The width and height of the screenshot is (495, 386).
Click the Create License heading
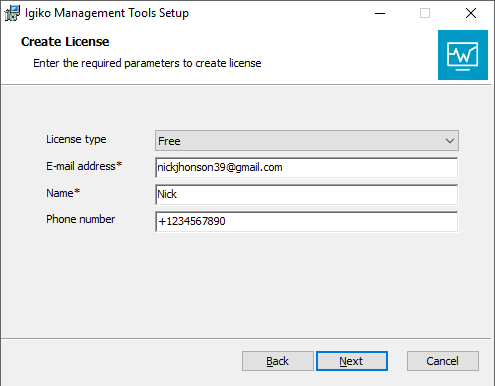[x=65, y=42]
